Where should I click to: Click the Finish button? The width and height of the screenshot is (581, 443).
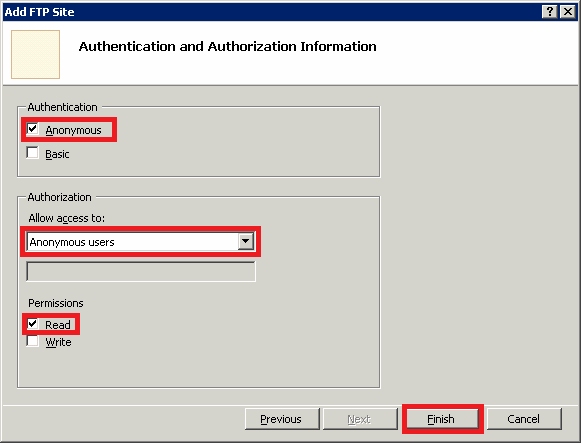442,419
